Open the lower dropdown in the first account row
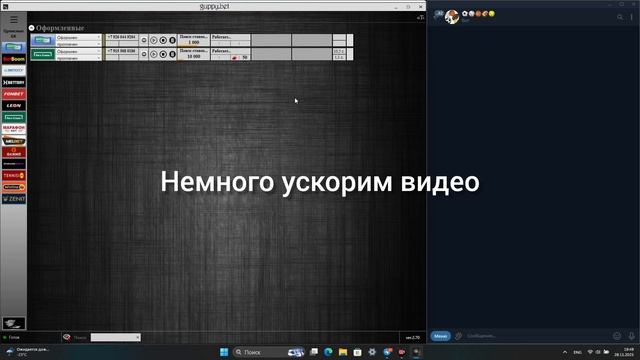 click(x=79, y=44)
